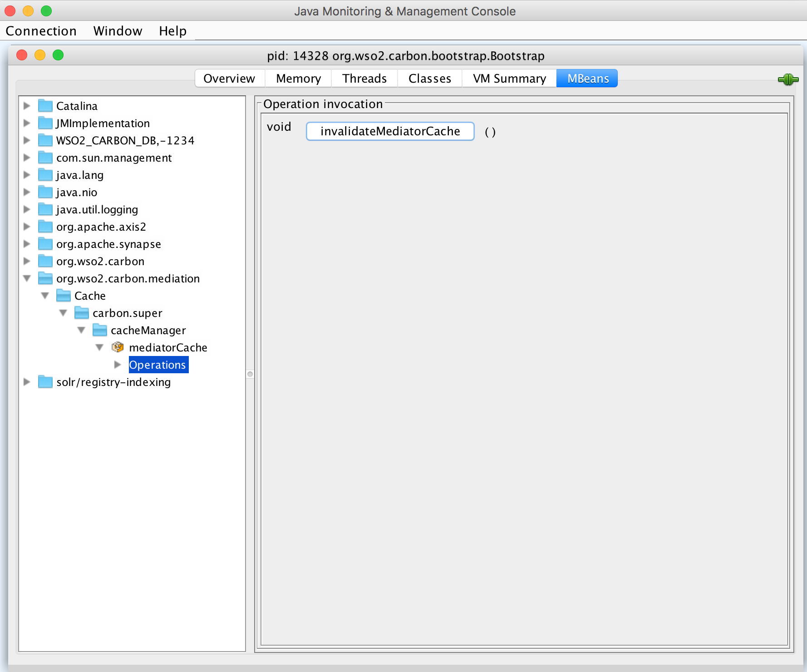Open the Connection menu
The height and width of the screenshot is (672, 807).
coord(41,30)
